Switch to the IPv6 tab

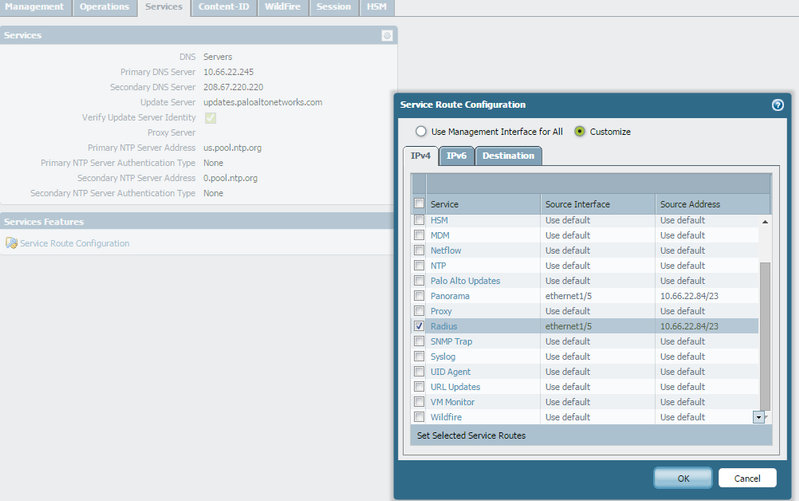tap(456, 156)
